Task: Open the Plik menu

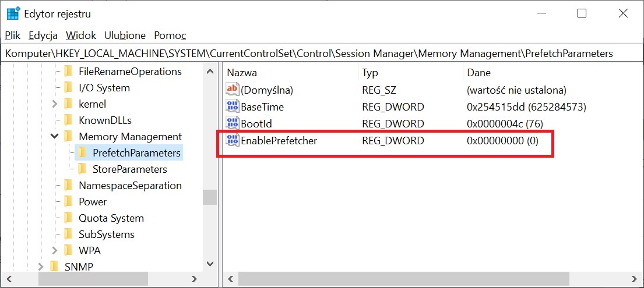Action: tap(13, 35)
